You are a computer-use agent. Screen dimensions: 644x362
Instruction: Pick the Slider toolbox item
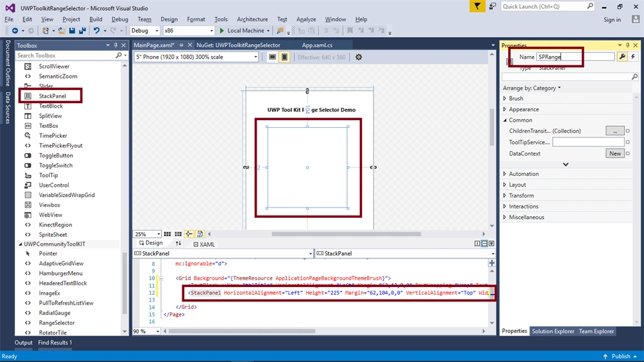click(45, 86)
